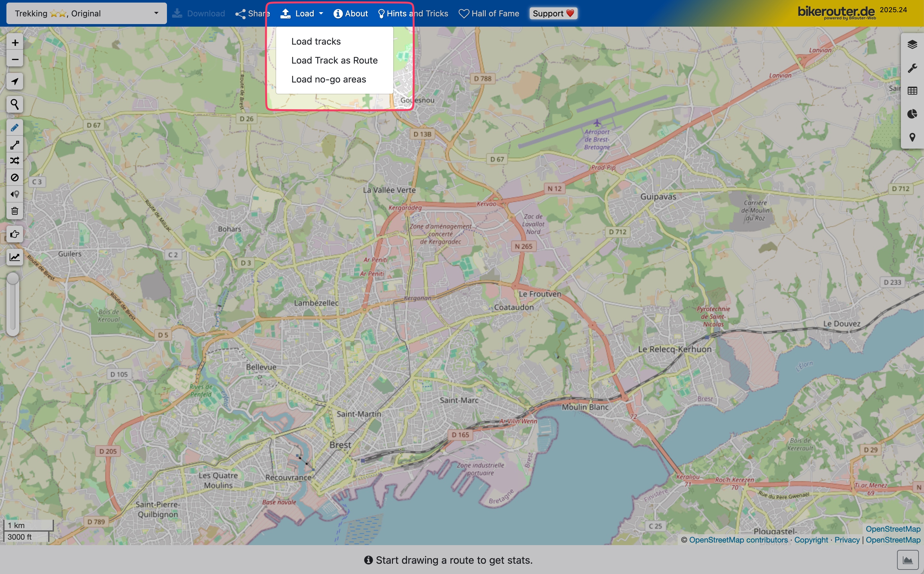The height and width of the screenshot is (574, 924).
Task: Click the shuffle reverse route icon
Action: pos(15,161)
